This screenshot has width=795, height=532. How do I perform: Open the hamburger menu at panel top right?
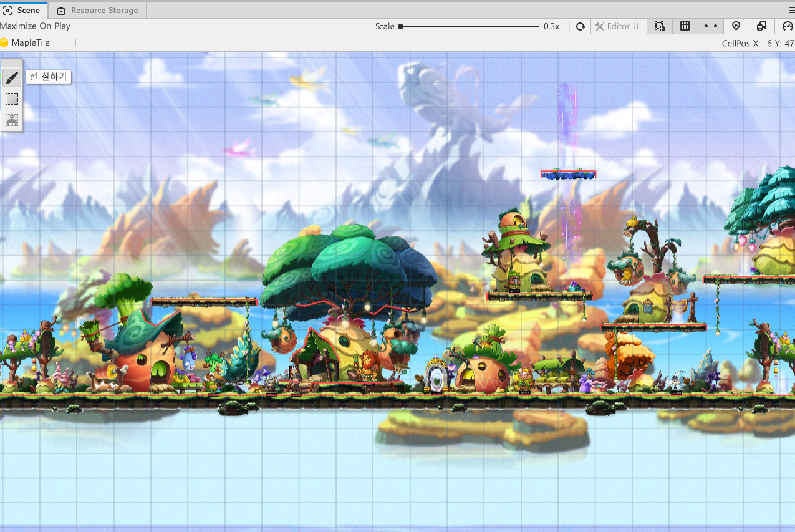[x=791, y=11]
